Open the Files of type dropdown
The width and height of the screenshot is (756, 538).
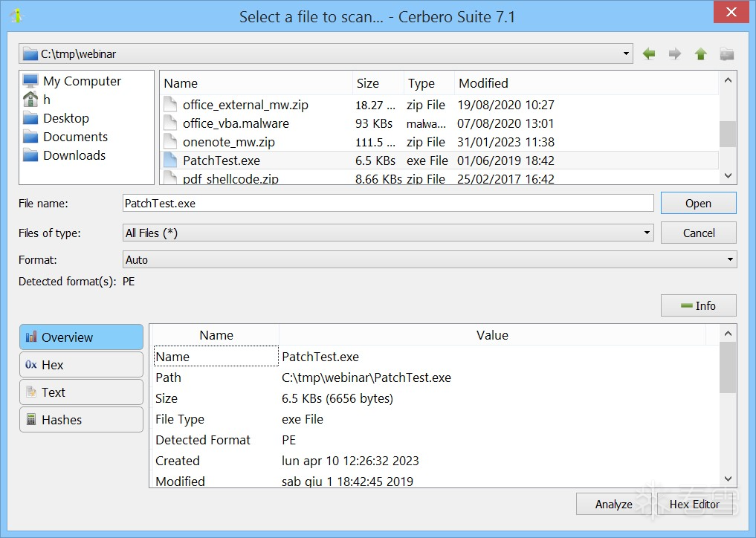point(388,233)
